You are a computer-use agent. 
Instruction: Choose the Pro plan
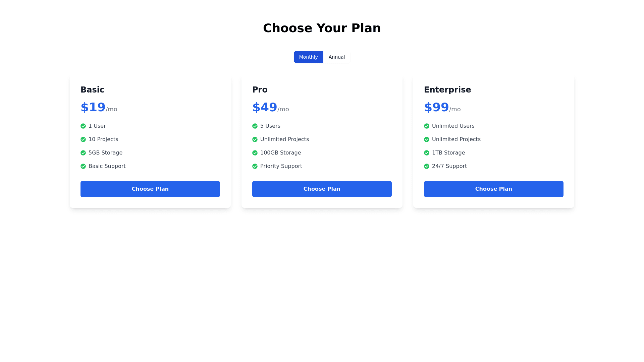[322, 189]
